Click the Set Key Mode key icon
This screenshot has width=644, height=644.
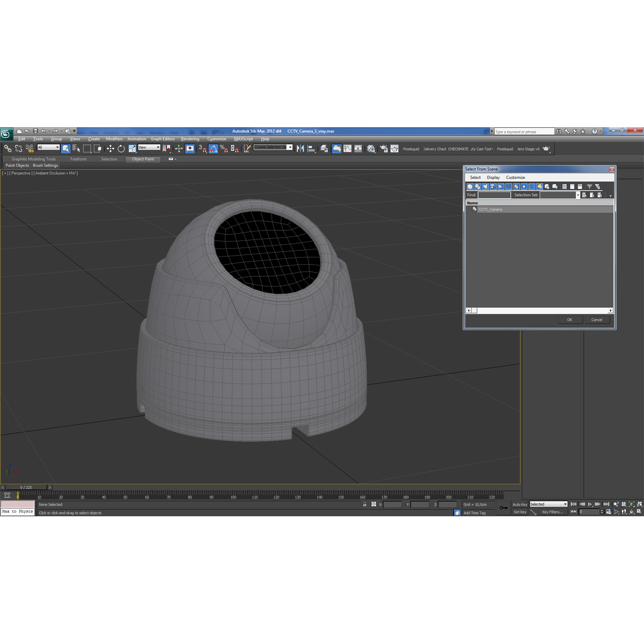point(503,508)
